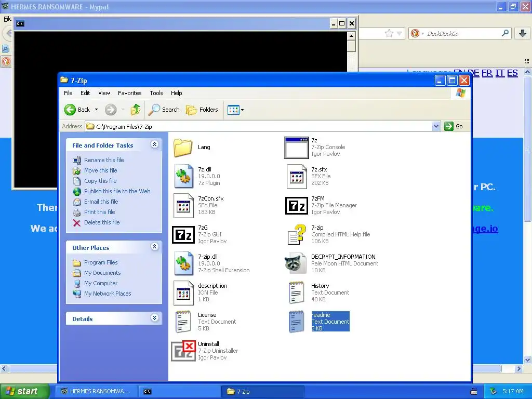Toggle the Folders pane button
This screenshot has height=399, width=532.
coord(202,110)
